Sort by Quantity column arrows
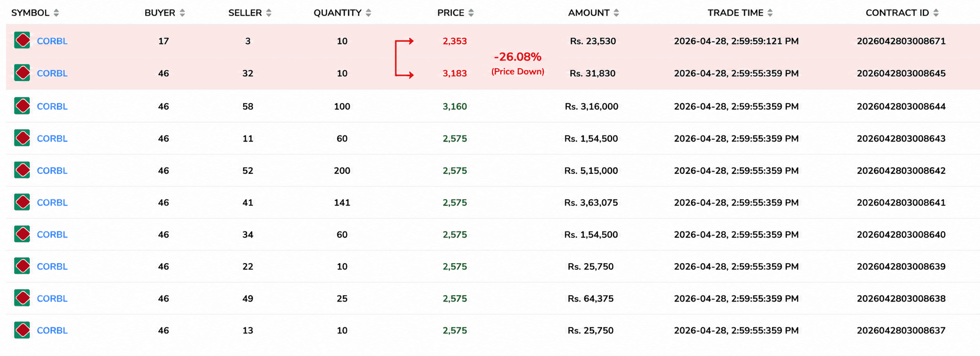Screen dimensions: 980x356 368,13
